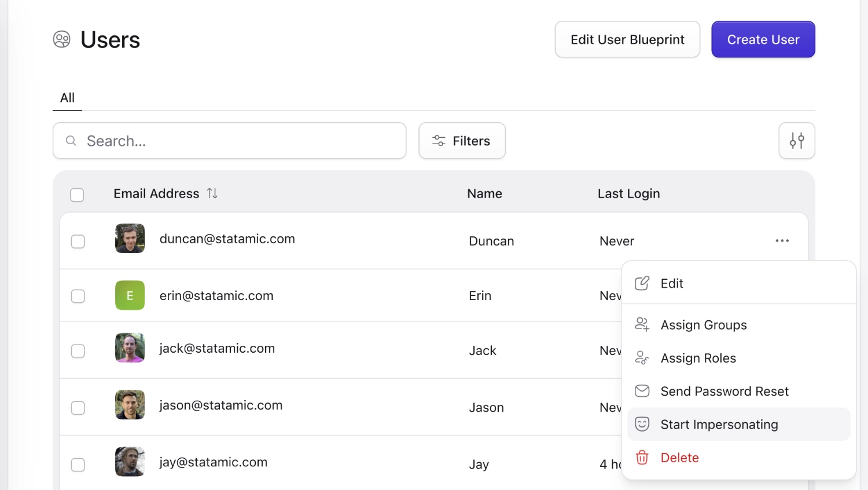The height and width of the screenshot is (490, 868).
Task: Switch to the All tab
Action: pyautogui.click(x=67, y=97)
